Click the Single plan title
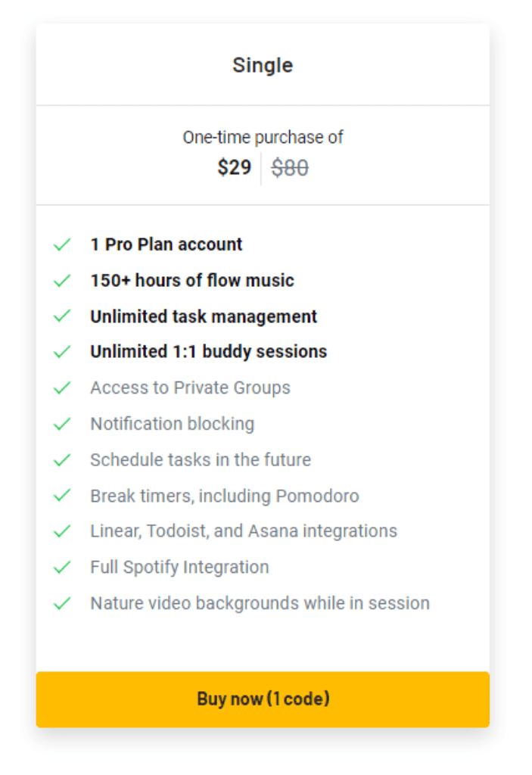532x775 pixels. click(263, 65)
